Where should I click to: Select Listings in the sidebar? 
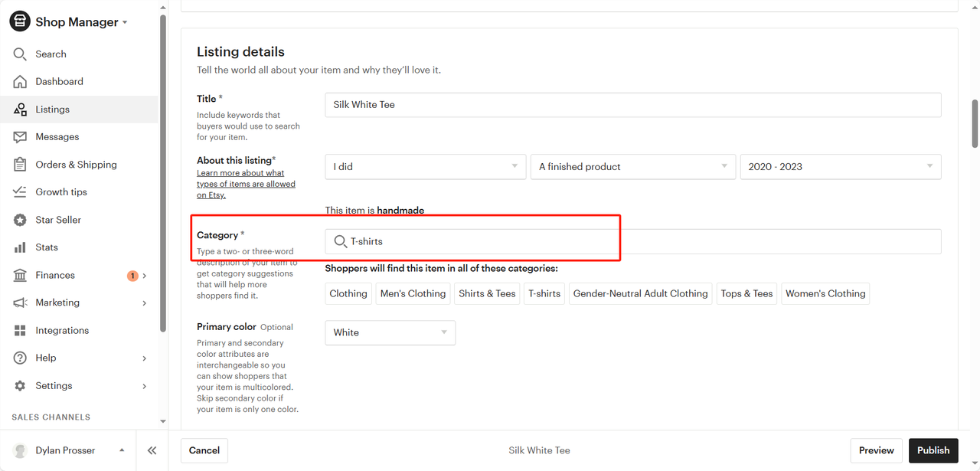52,110
